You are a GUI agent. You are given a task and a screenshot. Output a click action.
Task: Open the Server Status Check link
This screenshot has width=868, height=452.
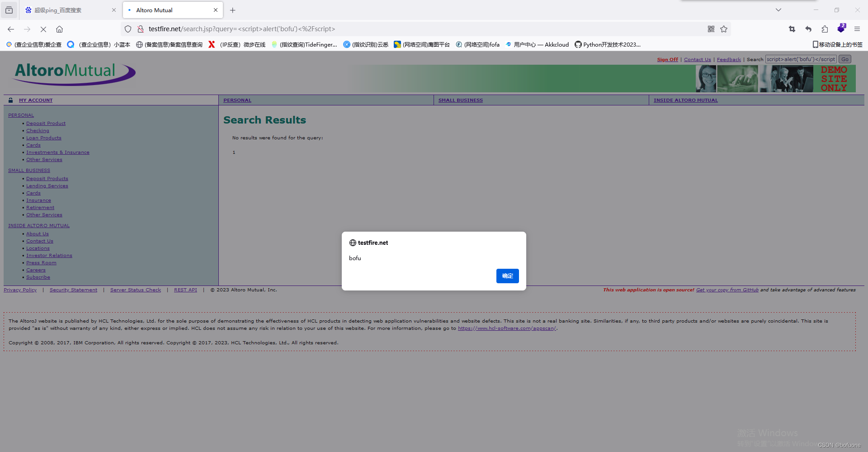click(136, 290)
